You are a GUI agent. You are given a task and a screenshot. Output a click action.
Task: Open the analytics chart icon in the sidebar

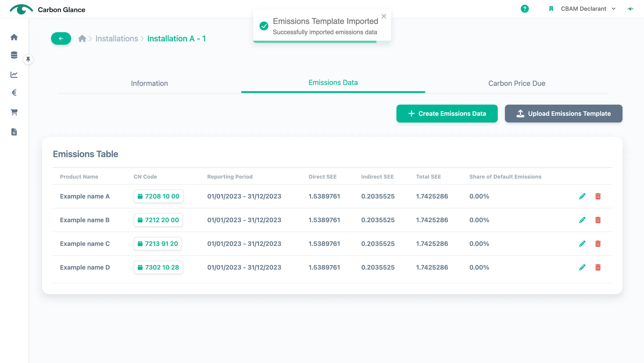(14, 74)
